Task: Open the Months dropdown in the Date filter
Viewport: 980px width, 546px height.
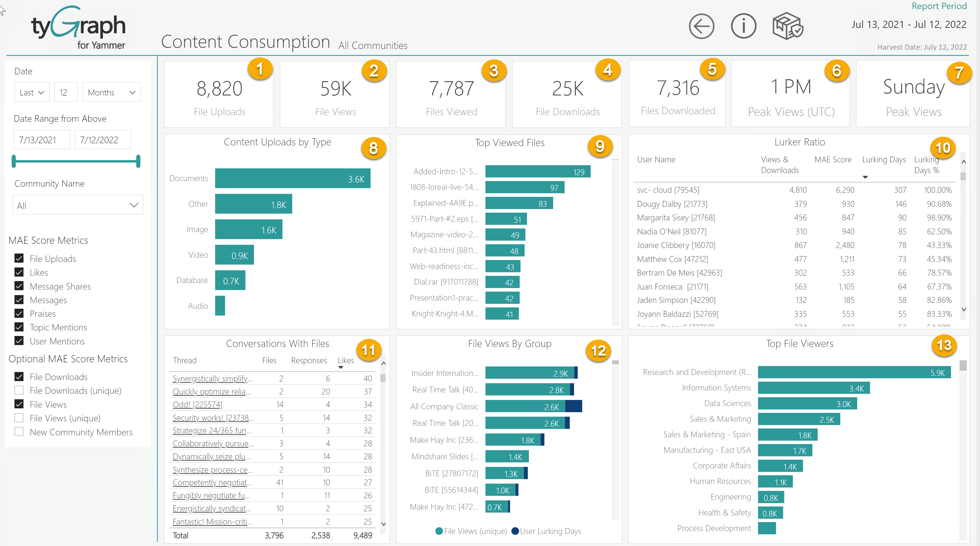Action: click(x=112, y=92)
